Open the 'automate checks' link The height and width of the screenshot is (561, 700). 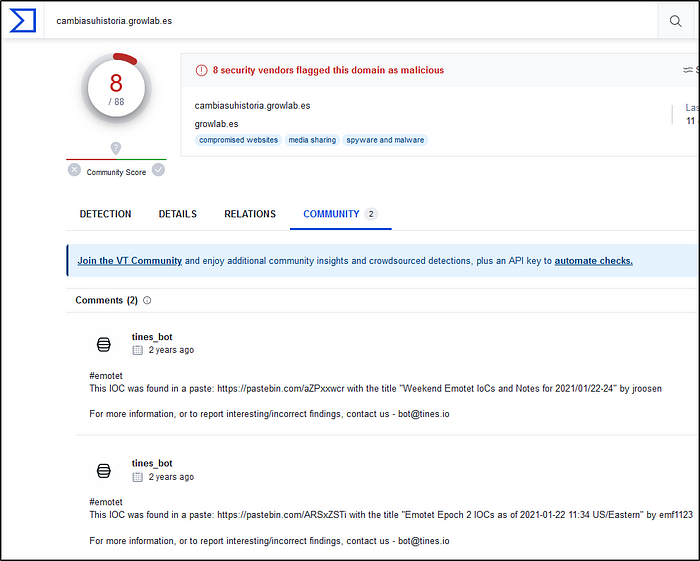coord(593,261)
